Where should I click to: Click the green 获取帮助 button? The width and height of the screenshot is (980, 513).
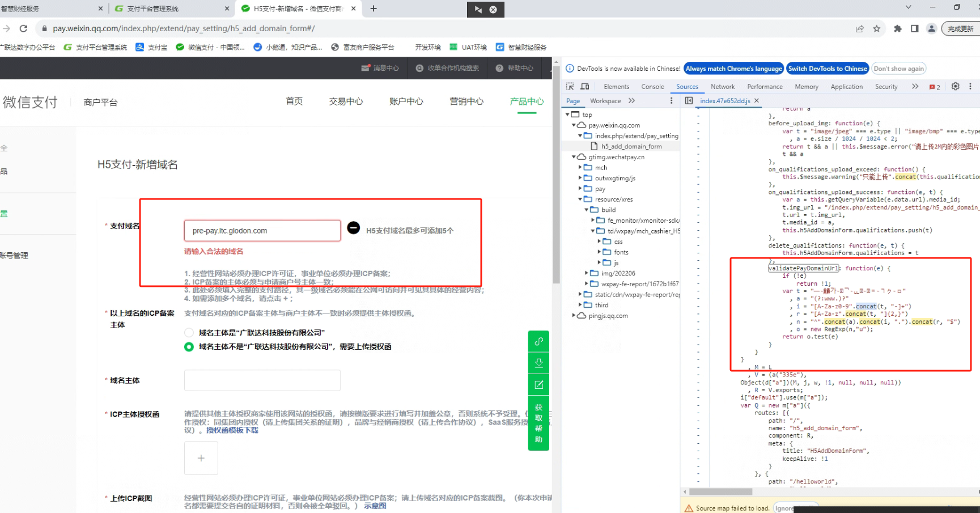tap(538, 423)
